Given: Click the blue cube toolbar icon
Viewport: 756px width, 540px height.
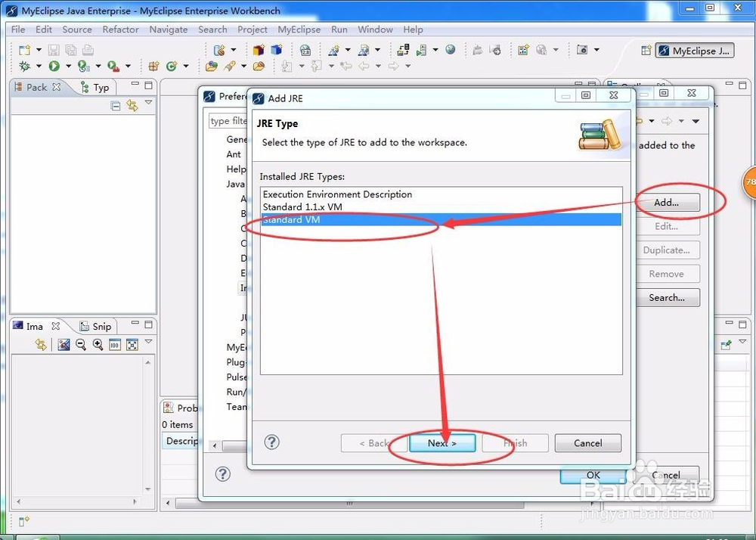Looking at the screenshot, I should (276, 50).
